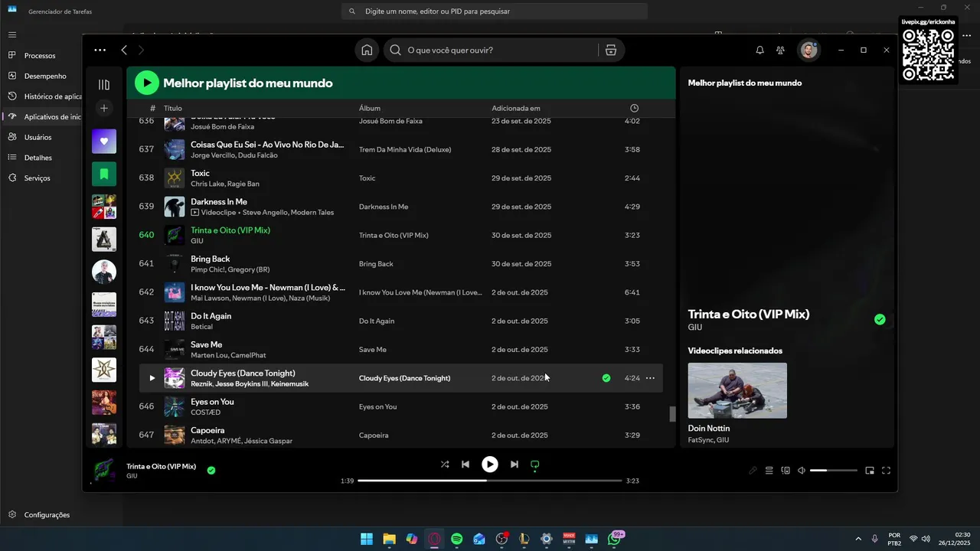
Task: Open WhatsApp from the taskbar
Action: click(614, 539)
